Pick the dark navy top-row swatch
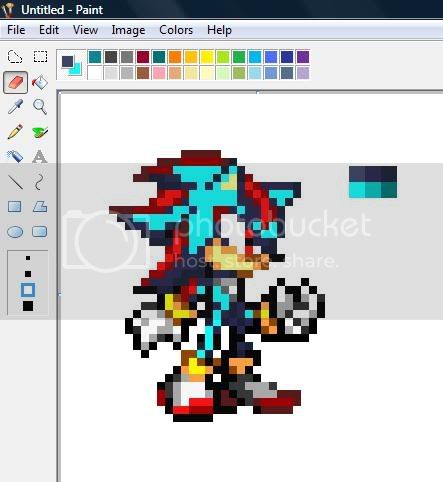 pos(287,57)
